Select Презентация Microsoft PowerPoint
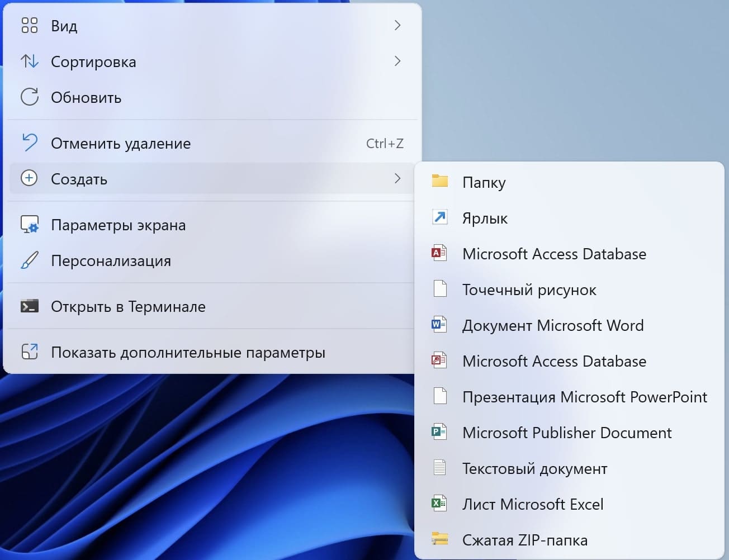Viewport: 729px width, 560px height. [x=569, y=397]
